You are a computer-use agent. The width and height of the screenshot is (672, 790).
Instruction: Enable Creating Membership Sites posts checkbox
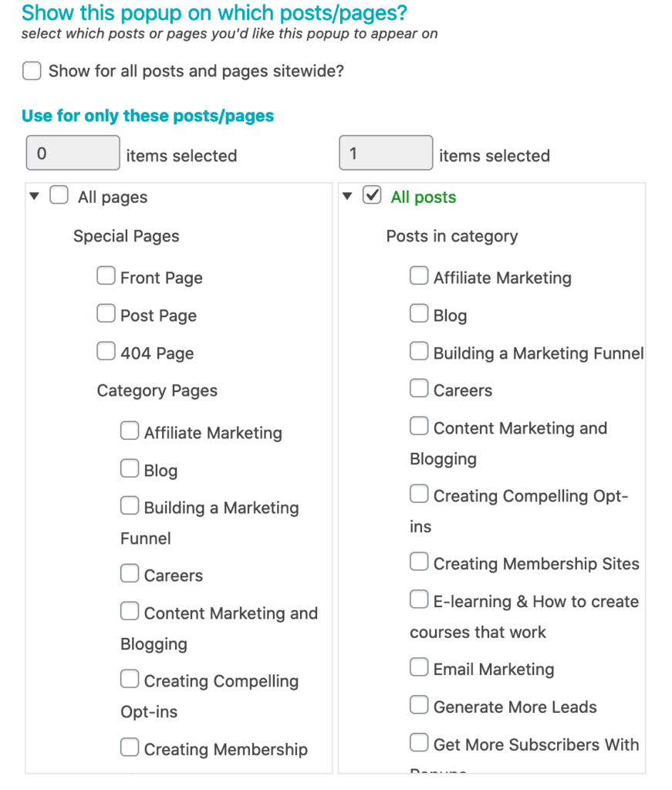point(419,562)
